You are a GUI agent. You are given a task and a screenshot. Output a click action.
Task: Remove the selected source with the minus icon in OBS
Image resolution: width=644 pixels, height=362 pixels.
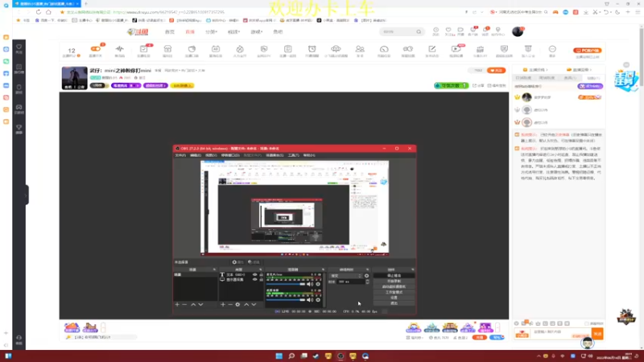point(230,305)
